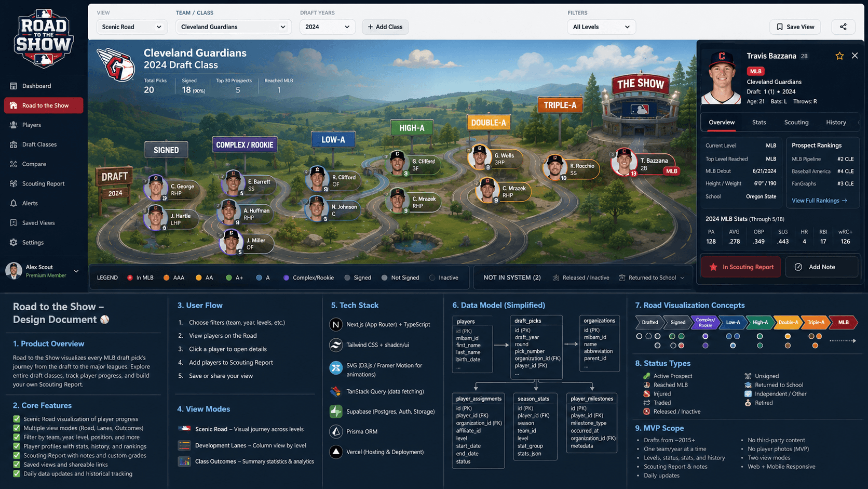
Task: Click the THE SHOW stadium sign
Action: tap(641, 84)
